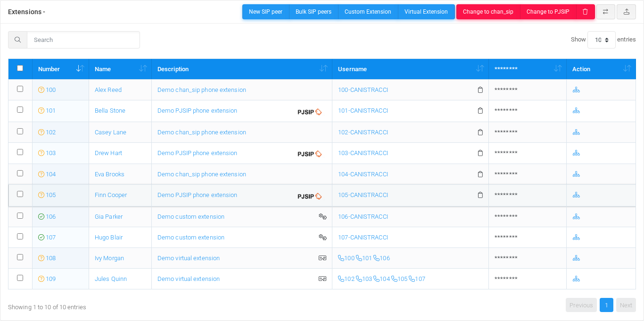
Task: Open action diagram icon for Bella Stone
Action: pos(576,111)
